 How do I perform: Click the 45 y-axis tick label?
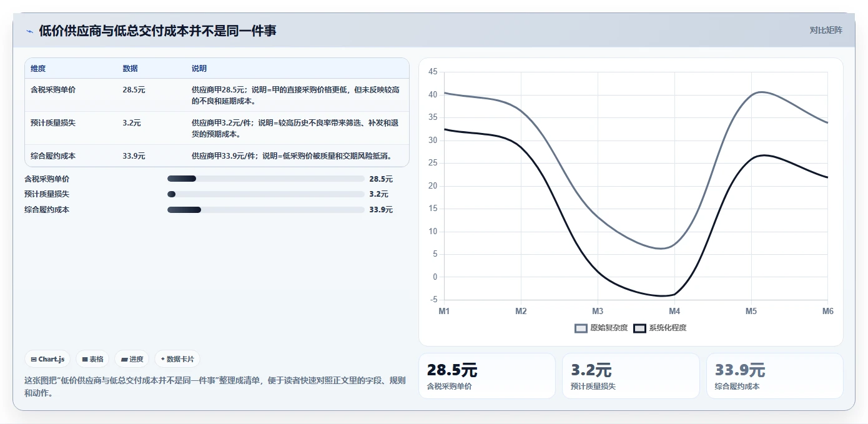(433, 72)
